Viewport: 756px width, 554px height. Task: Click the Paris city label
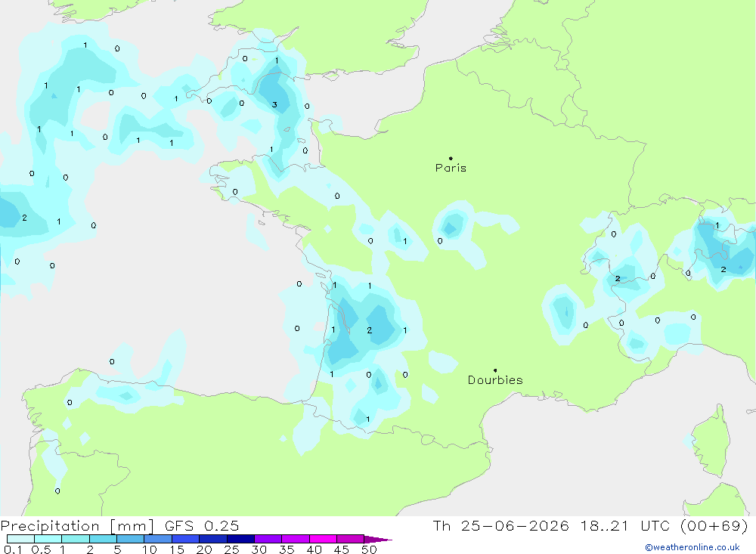[451, 168]
